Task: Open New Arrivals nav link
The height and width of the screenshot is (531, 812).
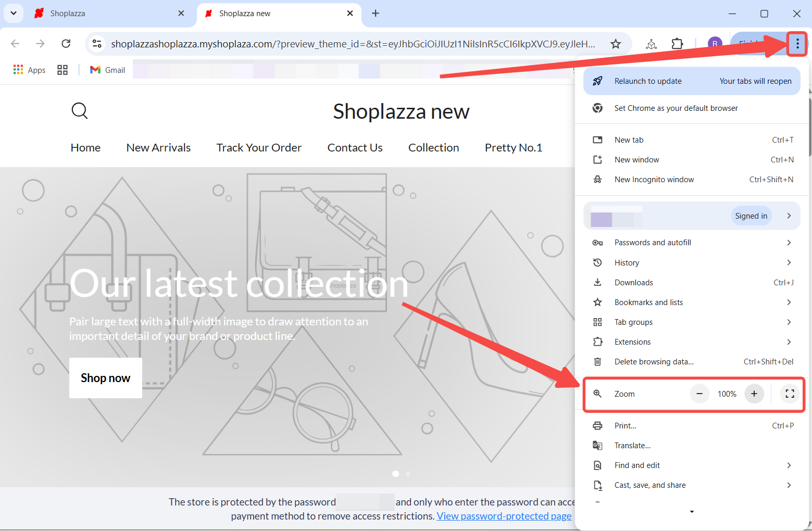Action: click(158, 147)
